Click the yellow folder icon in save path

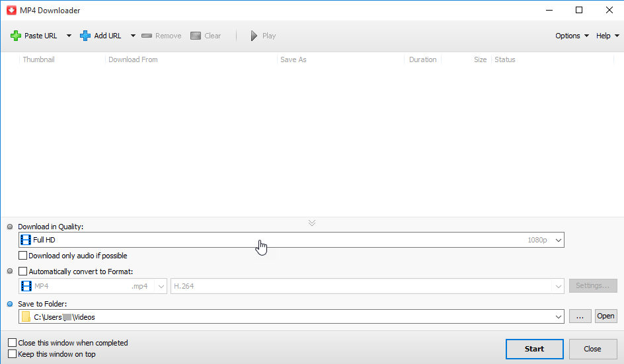click(x=26, y=316)
